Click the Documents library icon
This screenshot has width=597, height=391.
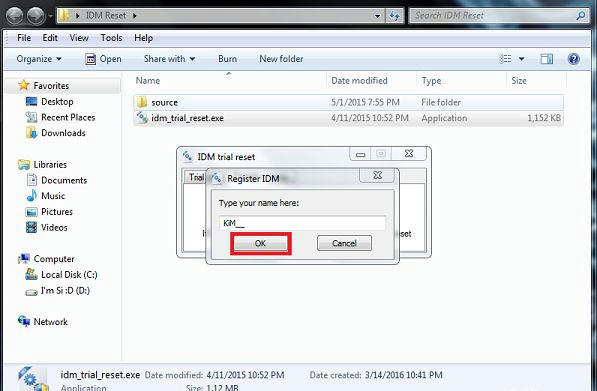tap(32, 180)
